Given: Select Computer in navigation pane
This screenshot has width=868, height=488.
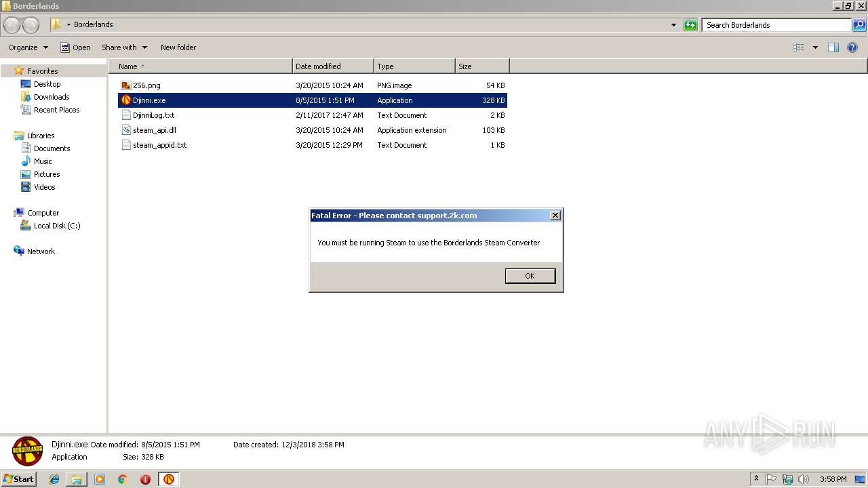Looking at the screenshot, I should (x=43, y=213).
